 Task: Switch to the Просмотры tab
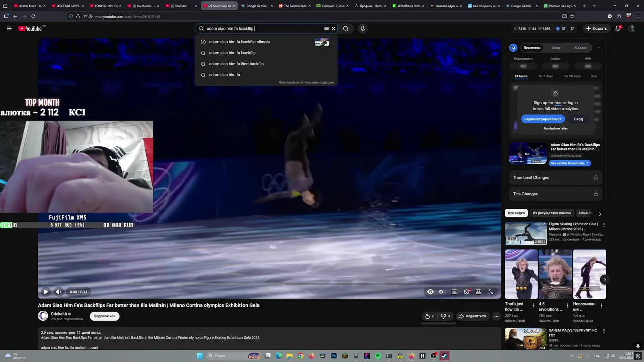(x=532, y=48)
